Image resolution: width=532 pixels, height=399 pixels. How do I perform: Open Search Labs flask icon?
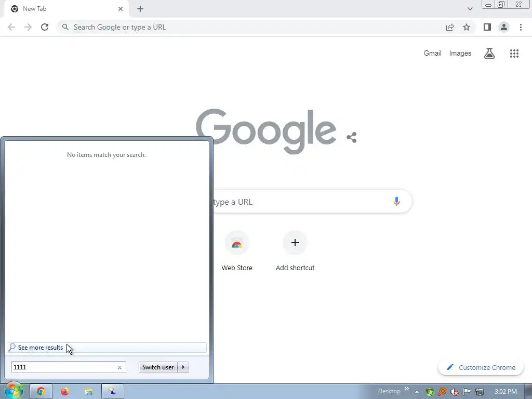[x=489, y=54]
